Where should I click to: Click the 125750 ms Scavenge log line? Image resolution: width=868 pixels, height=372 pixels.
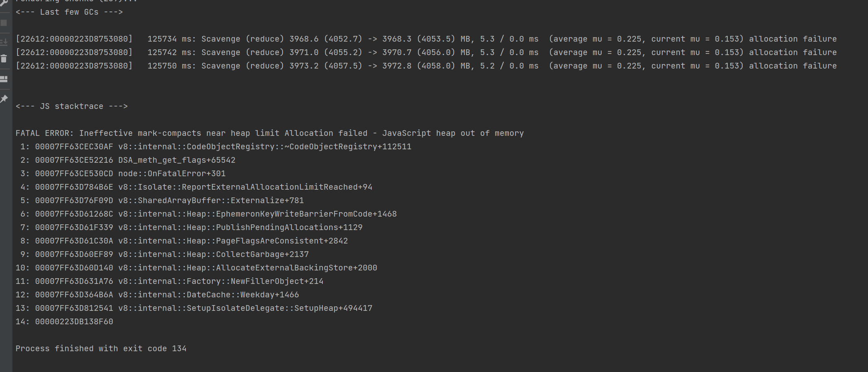(426, 66)
